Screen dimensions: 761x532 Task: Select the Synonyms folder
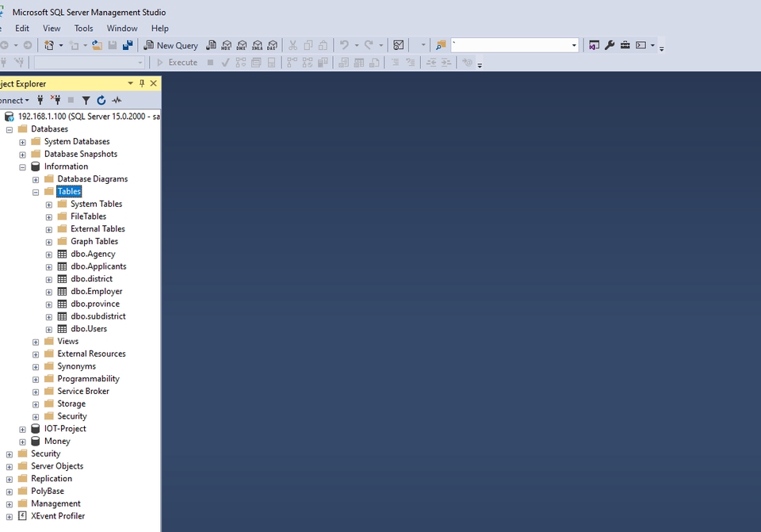[x=77, y=366]
